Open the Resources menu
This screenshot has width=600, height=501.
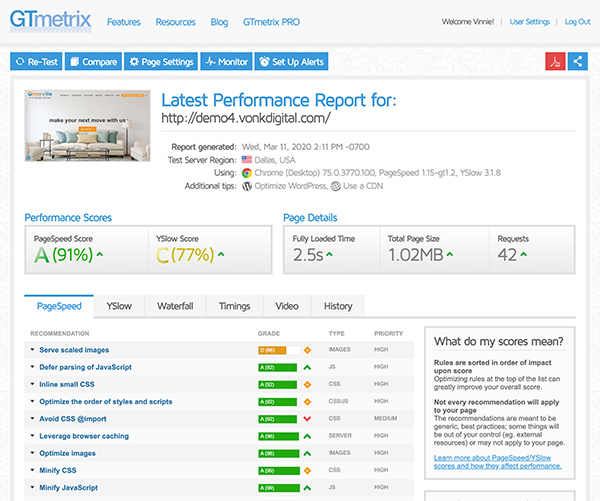(175, 22)
